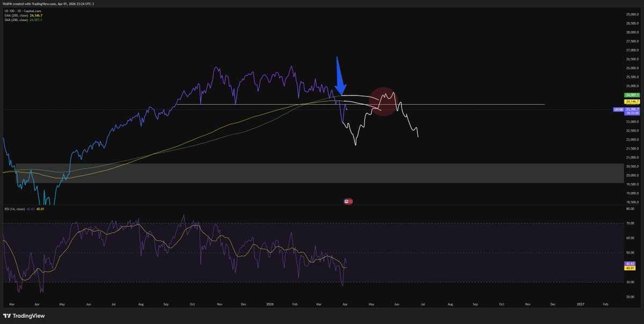Click the purple 42.63 tag on the RSI axis
This screenshot has width=644, height=324.
pyautogui.click(x=630, y=263)
